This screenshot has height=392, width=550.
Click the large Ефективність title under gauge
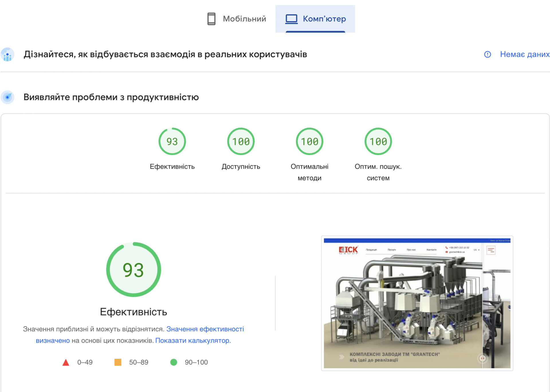click(133, 312)
